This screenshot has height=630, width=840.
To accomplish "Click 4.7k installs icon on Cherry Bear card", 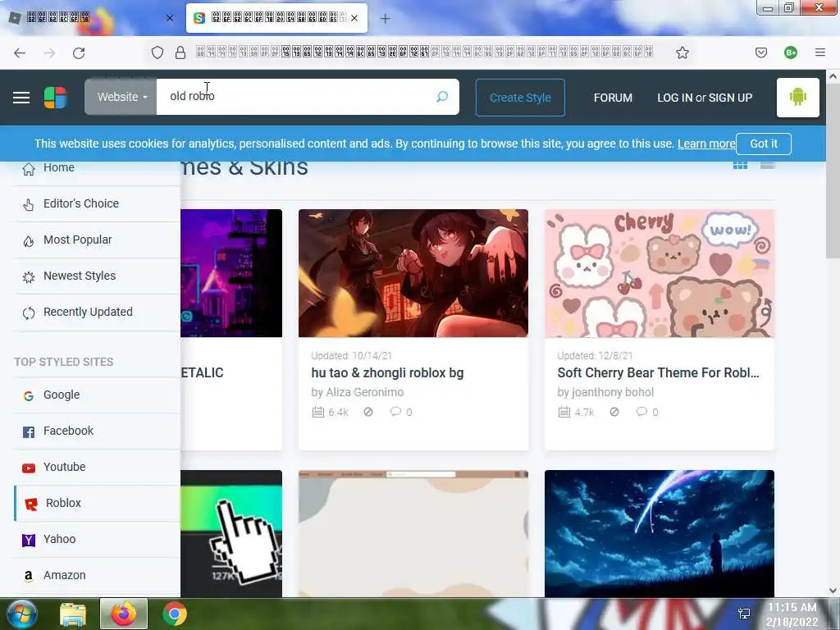I will click(564, 412).
